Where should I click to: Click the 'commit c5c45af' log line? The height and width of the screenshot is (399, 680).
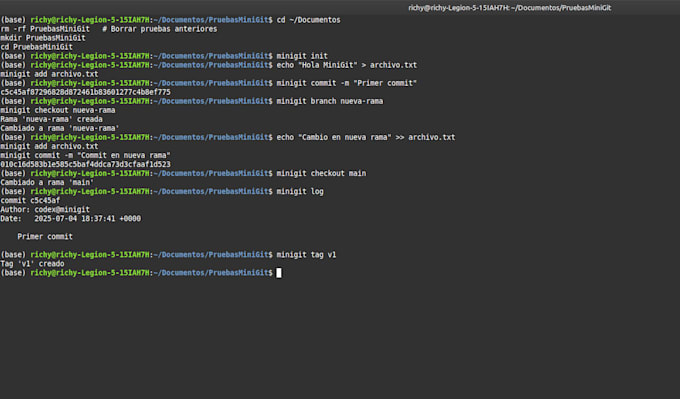pyautogui.click(x=30, y=200)
